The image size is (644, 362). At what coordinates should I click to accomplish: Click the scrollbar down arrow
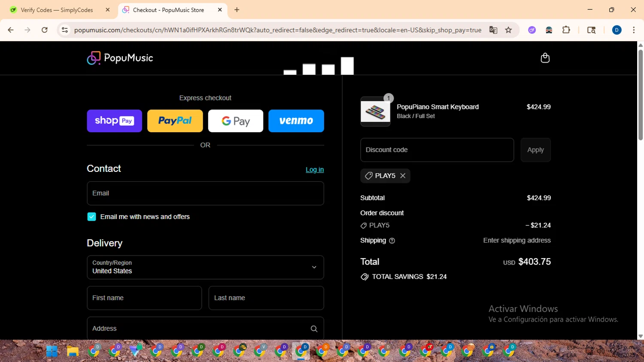coord(641,337)
